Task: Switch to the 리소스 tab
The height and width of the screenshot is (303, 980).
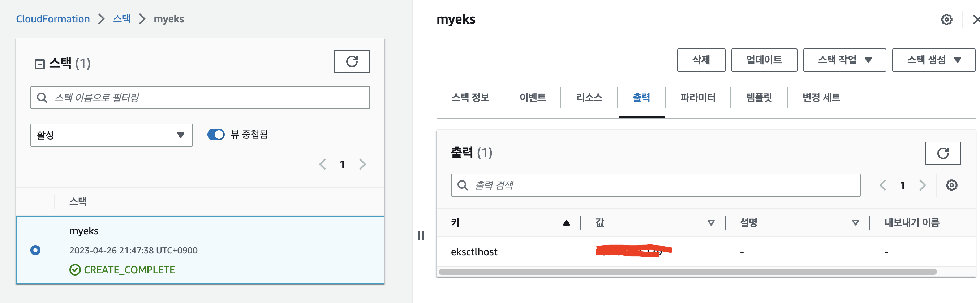Action: (589, 98)
